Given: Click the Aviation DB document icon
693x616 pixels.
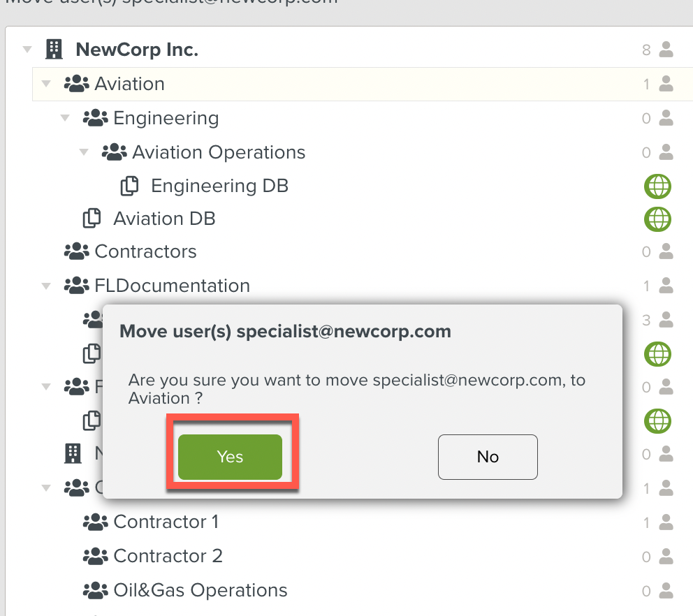Looking at the screenshot, I should pos(93,219).
